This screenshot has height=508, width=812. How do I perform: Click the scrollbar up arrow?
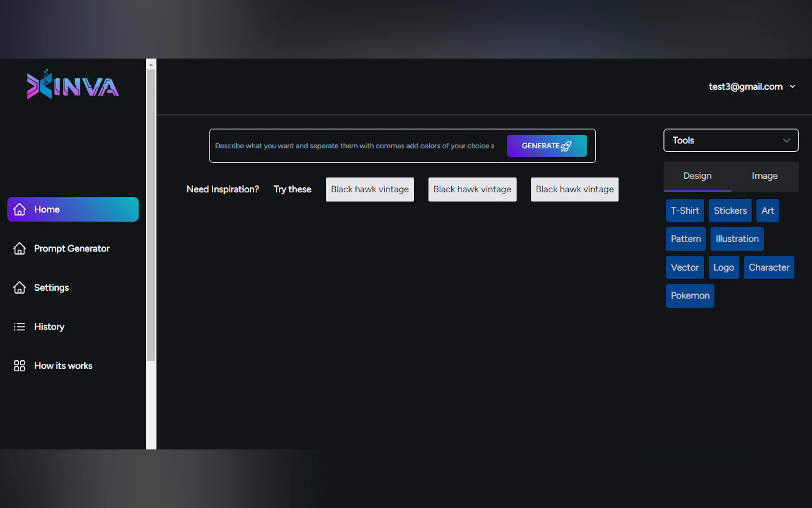point(151,65)
